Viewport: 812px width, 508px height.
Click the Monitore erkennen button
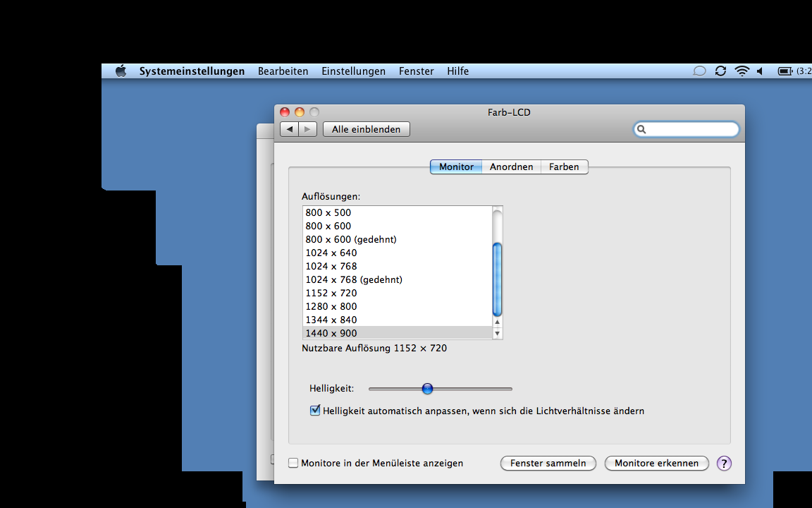(657, 463)
